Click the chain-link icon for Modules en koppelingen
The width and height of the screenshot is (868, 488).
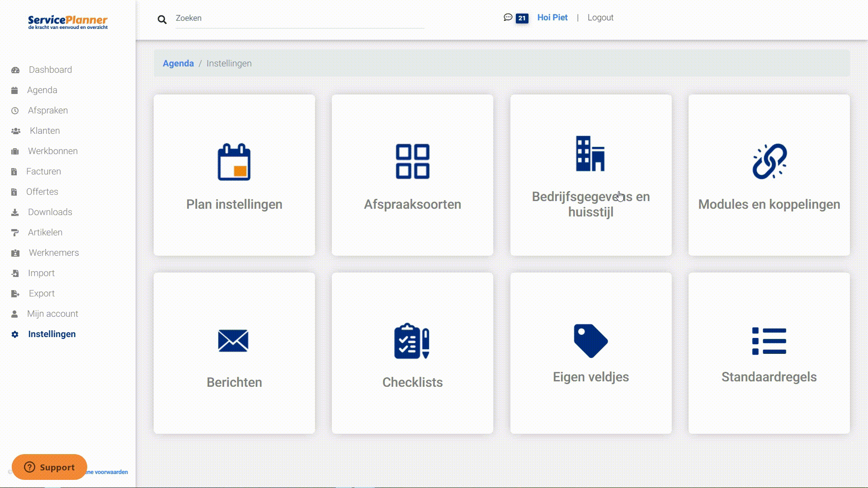click(x=769, y=161)
